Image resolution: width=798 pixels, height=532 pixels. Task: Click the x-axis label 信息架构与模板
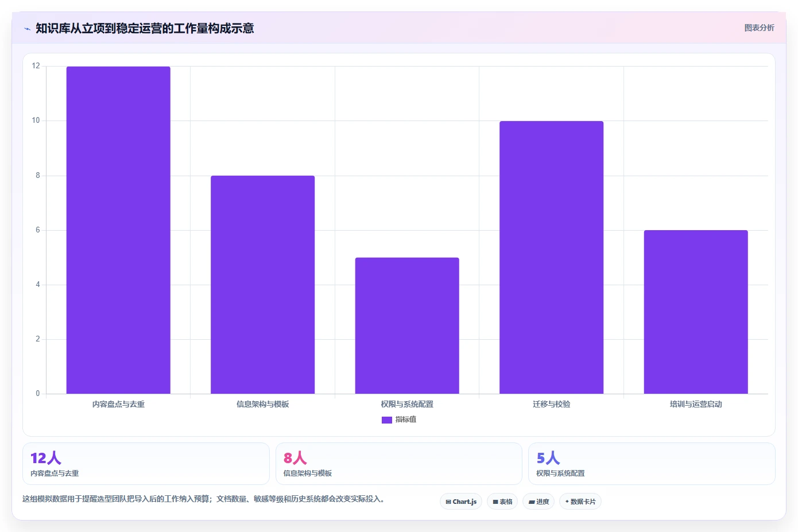click(262, 404)
